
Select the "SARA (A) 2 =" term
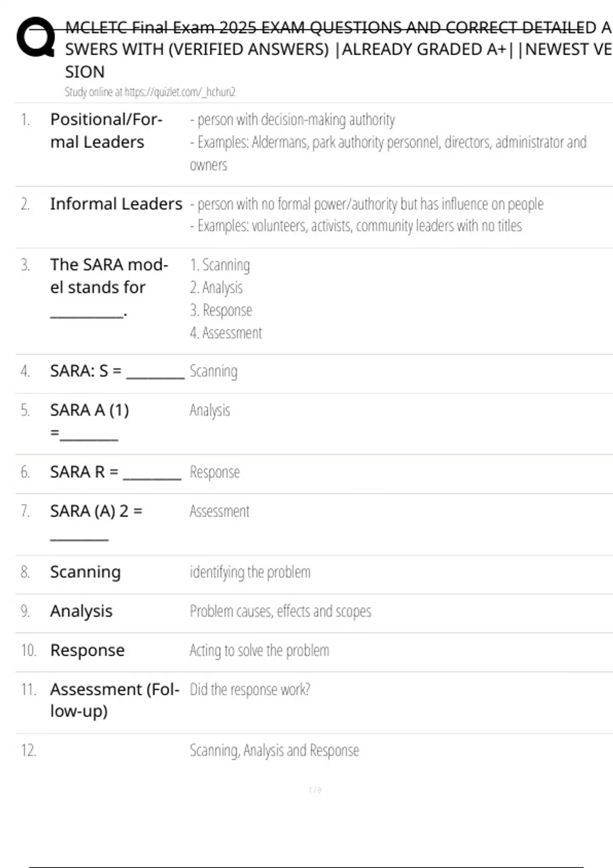click(x=96, y=511)
